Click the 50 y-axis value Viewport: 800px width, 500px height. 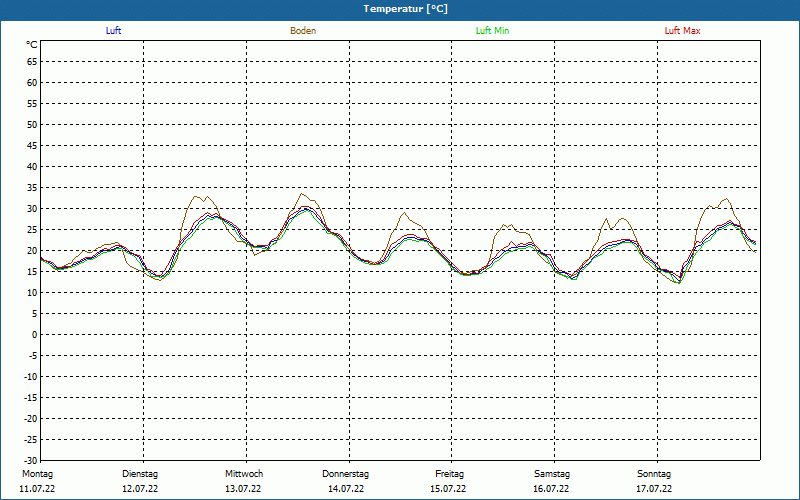pos(32,124)
